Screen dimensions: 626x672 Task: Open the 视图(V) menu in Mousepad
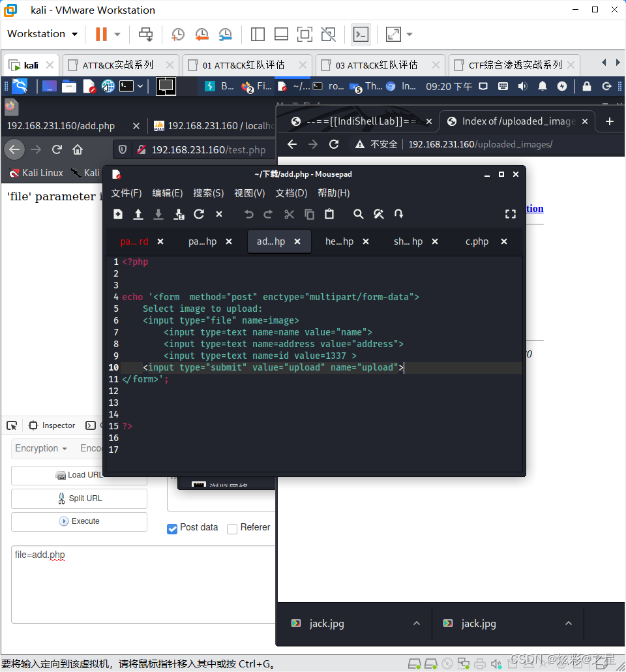(249, 193)
